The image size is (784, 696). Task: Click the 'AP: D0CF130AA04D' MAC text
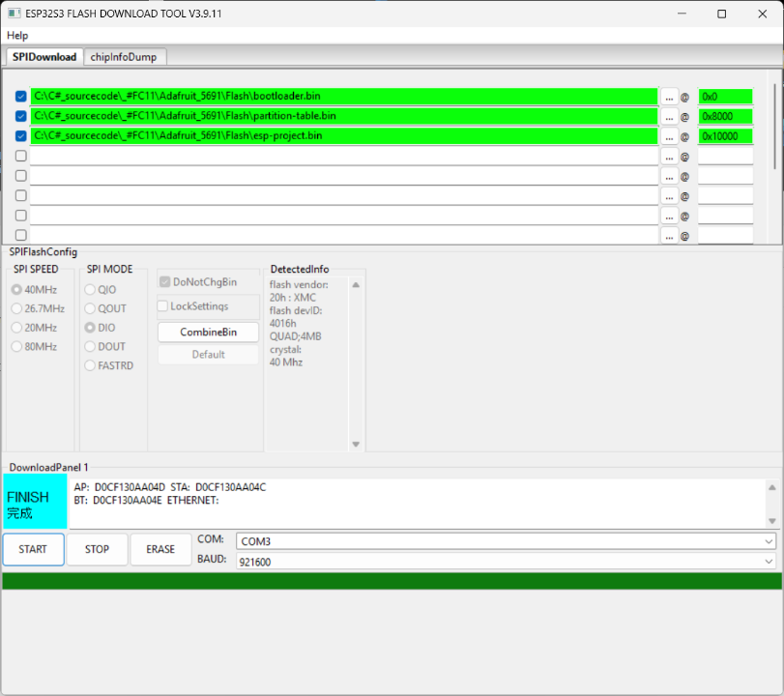[x=120, y=487]
